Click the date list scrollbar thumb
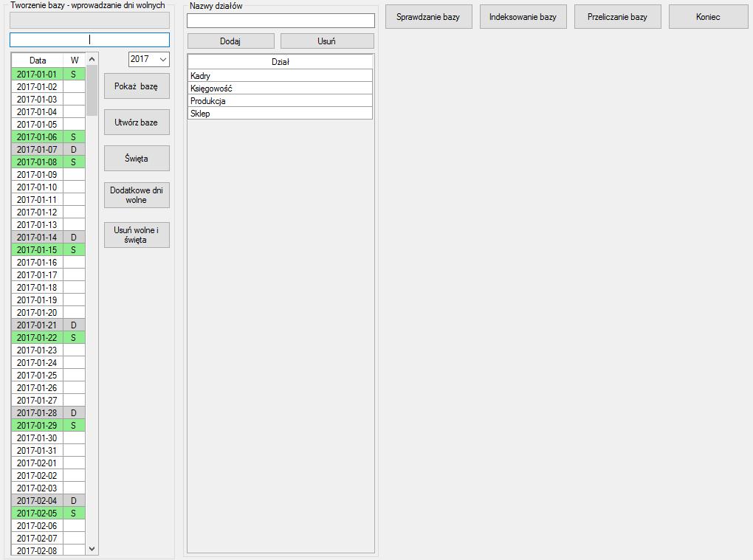753x560 pixels. (92, 90)
